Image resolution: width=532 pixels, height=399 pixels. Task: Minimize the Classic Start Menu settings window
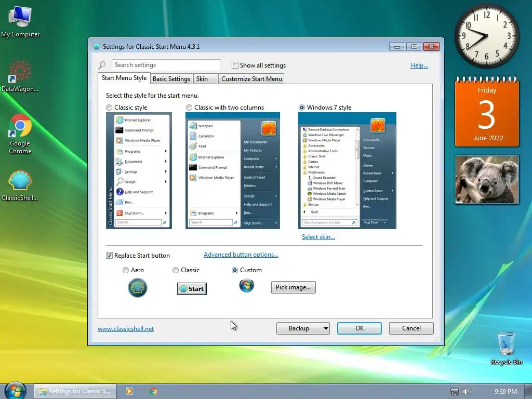(397, 46)
